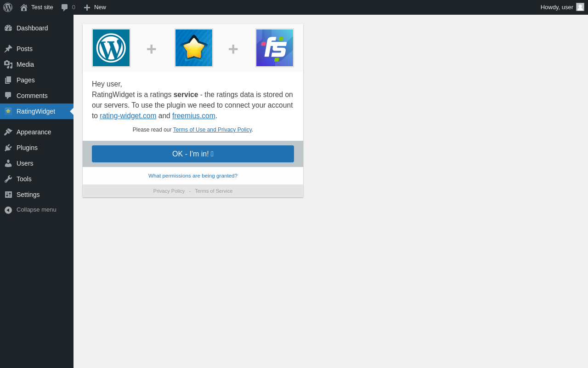This screenshot has height=368, width=588.
Task: Open the footer Terms of Service link
Action: pyautogui.click(x=214, y=191)
